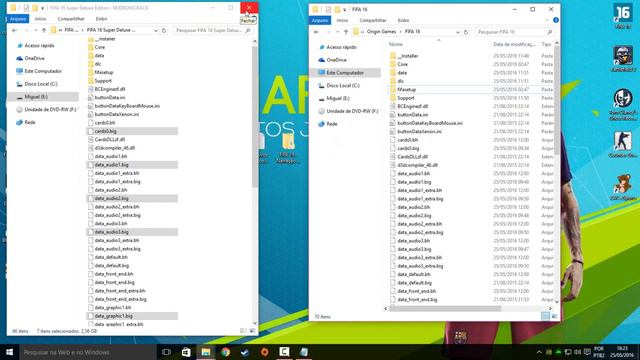Expand the ribbon chevron in FIFA 16 window
The width and height of the screenshot is (640, 360).
tap(547, 20)
